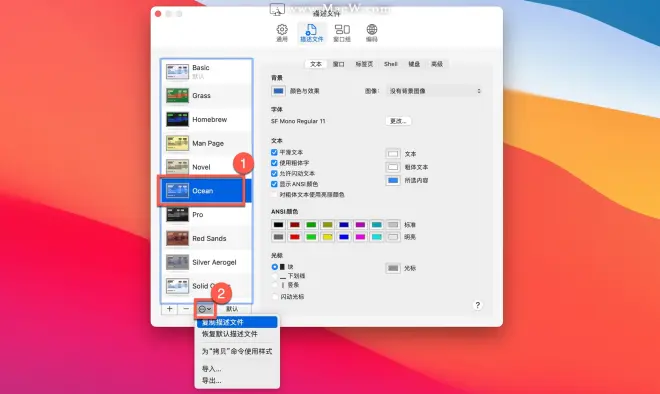The height and width of the screenshot is (394, 660).
Task: Select the 块 block cursor radio button
Action: [274, 267]
